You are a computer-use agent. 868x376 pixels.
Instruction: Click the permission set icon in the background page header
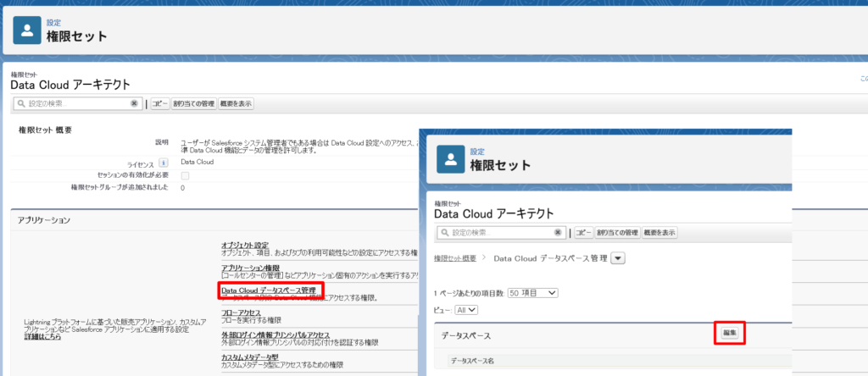click(27, 30)
